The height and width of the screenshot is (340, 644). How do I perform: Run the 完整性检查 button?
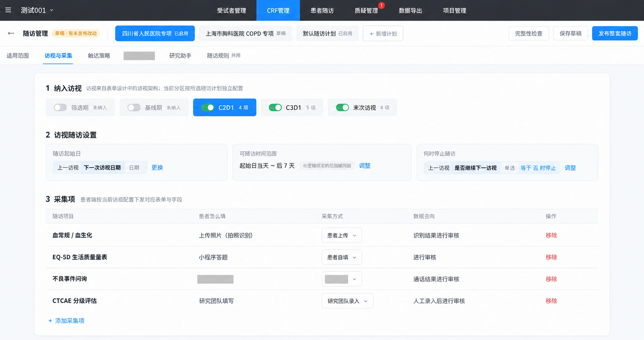528,34
